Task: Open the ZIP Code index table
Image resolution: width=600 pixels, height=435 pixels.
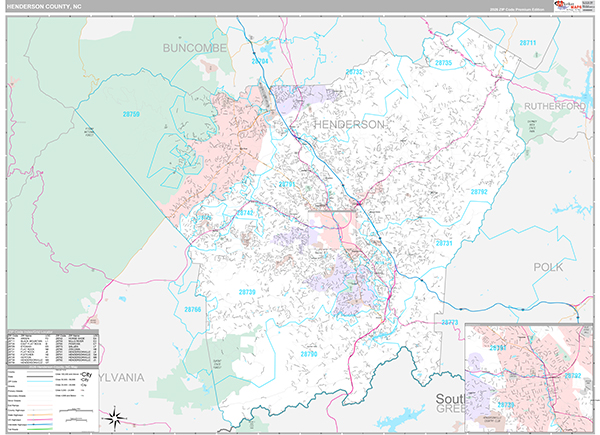Action: pyautogui.click(x=53, y=347)
